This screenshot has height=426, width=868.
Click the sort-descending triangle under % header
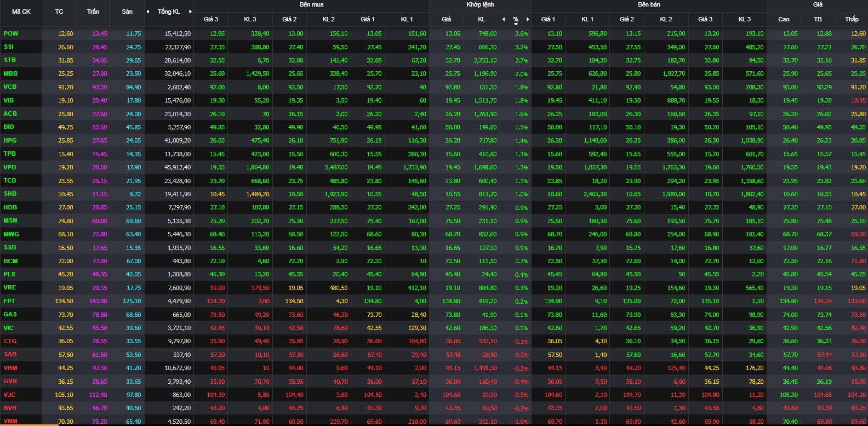pos(516,24)
